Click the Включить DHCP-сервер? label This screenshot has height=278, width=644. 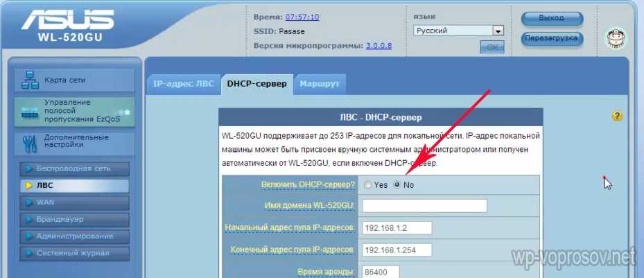click(x=308, y=185)
